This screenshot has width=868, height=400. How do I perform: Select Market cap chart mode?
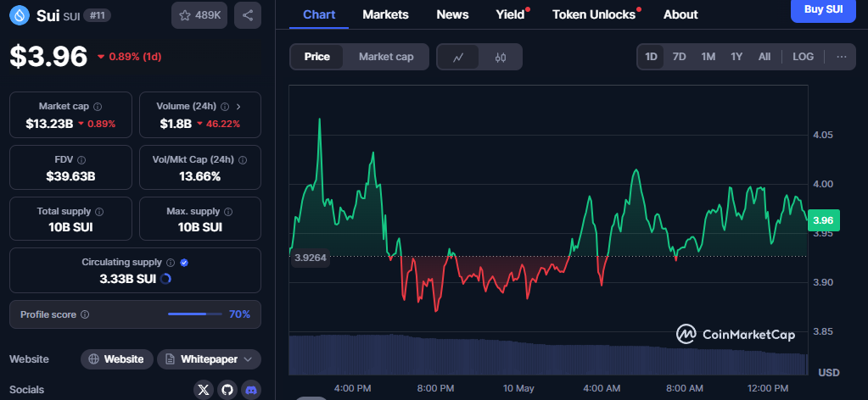[x=386, y=57]
